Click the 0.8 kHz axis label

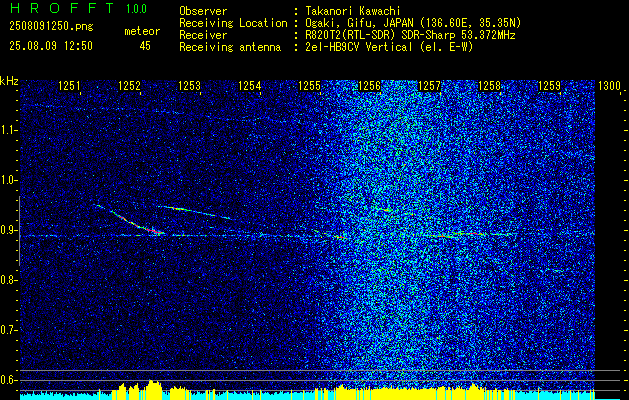pyautogui.click(x=8, y=280)
